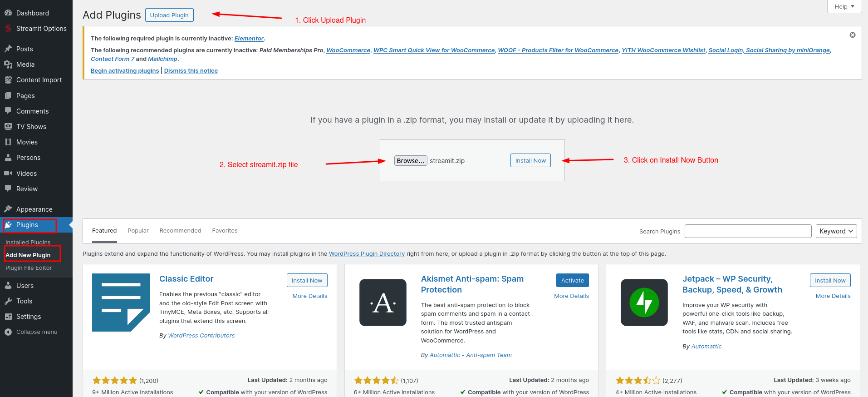Click the TV Shows monitor icon

pyautogui.click(x=8, y=127)
